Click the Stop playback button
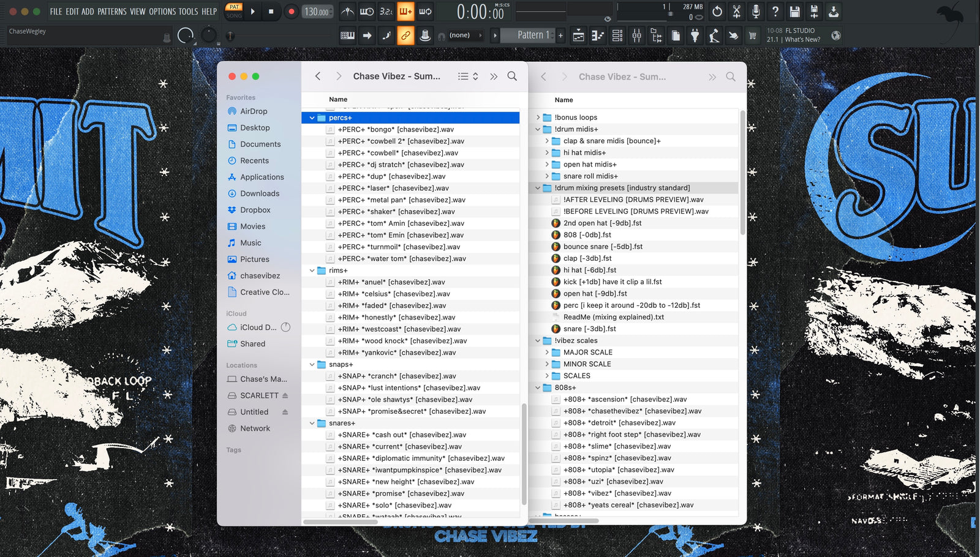 click(271, 12)
